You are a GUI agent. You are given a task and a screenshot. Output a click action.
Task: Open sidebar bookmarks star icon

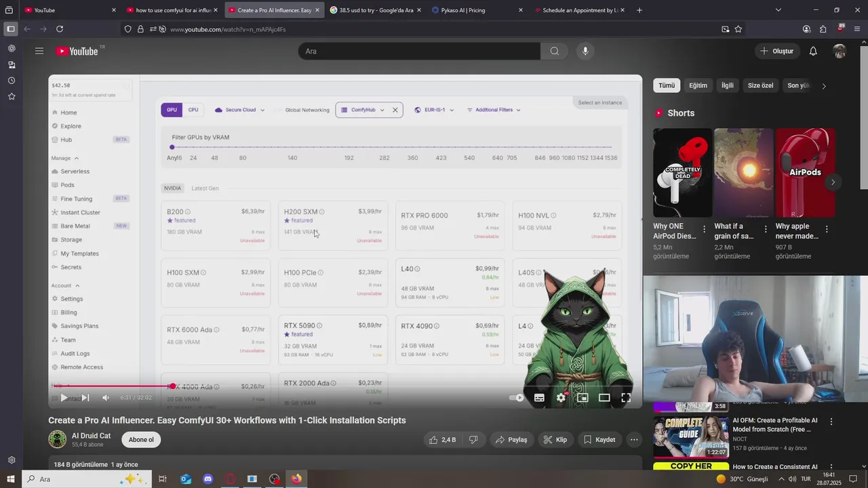click(x=12, y=96)
